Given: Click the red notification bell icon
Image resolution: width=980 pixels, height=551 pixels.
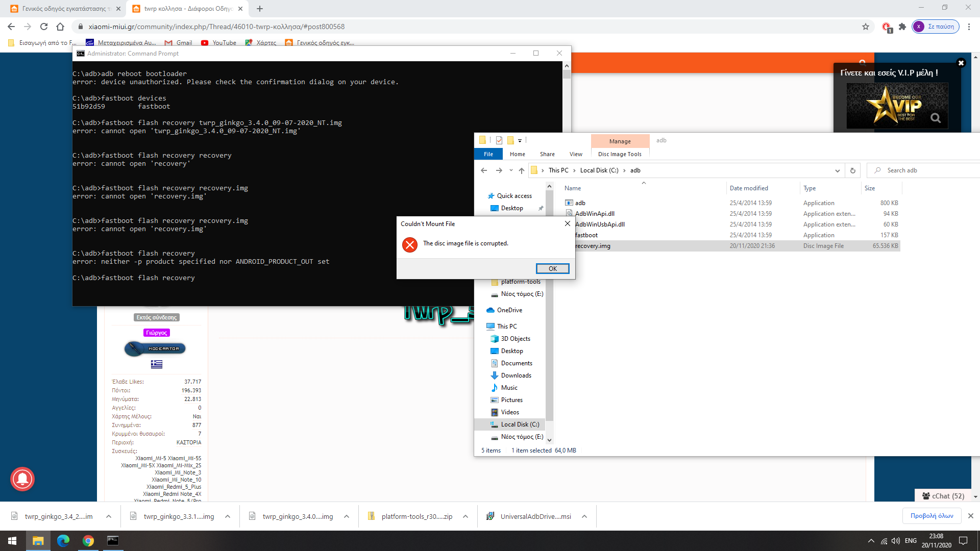Looking at the screenshot, I should coord(22,479).
